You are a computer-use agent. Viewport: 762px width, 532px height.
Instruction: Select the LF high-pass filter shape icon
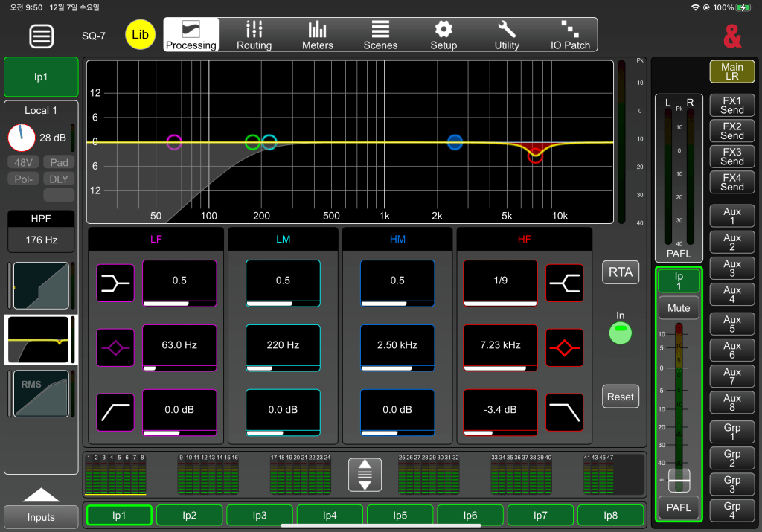click(115, 411)
